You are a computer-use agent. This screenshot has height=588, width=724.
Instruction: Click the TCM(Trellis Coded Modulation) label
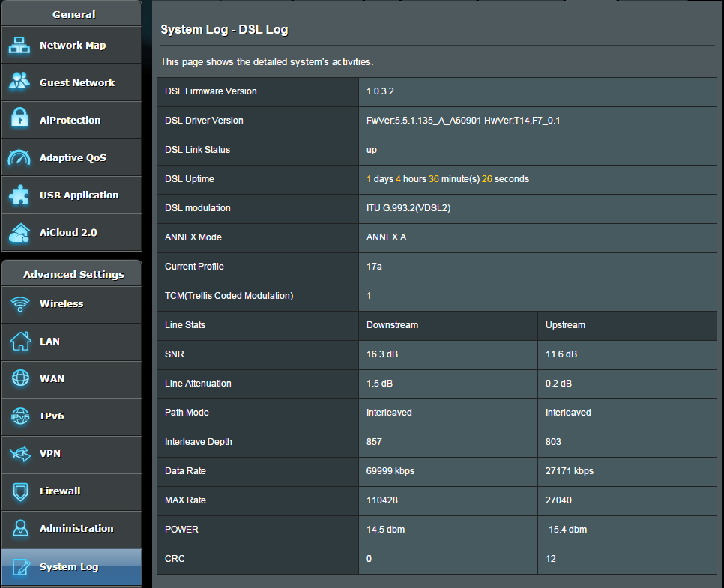pos(229,296)
